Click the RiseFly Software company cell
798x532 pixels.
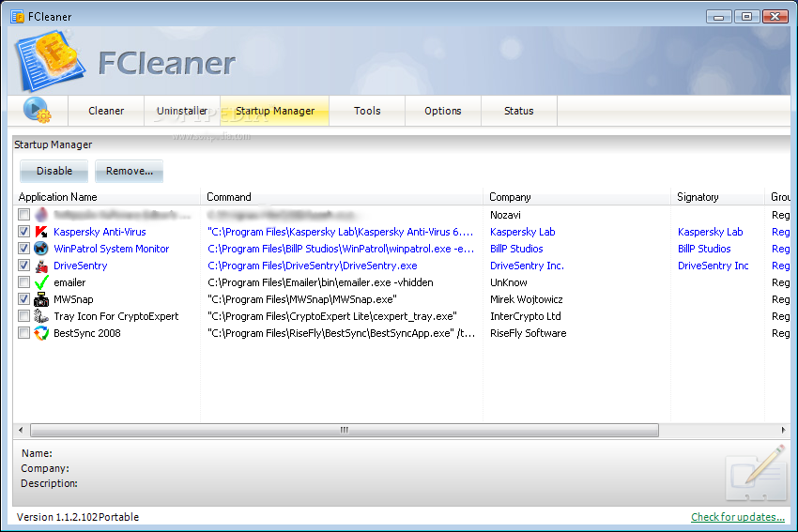[529, 333]
